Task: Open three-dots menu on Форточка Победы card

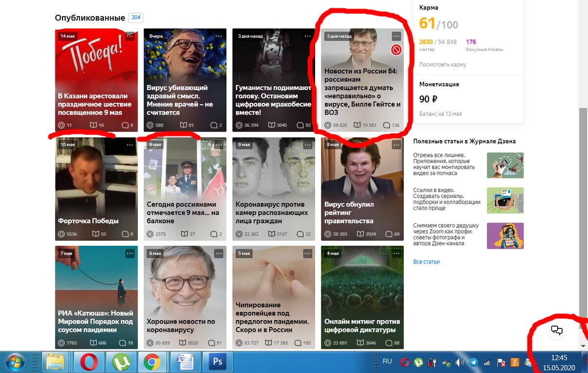Action: (x=130, y=145)
